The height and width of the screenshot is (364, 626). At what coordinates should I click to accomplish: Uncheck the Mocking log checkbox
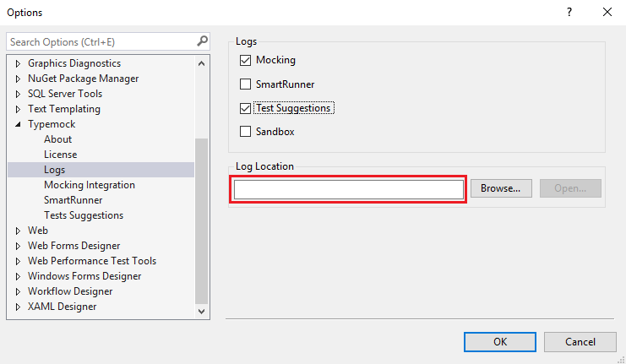246,61
